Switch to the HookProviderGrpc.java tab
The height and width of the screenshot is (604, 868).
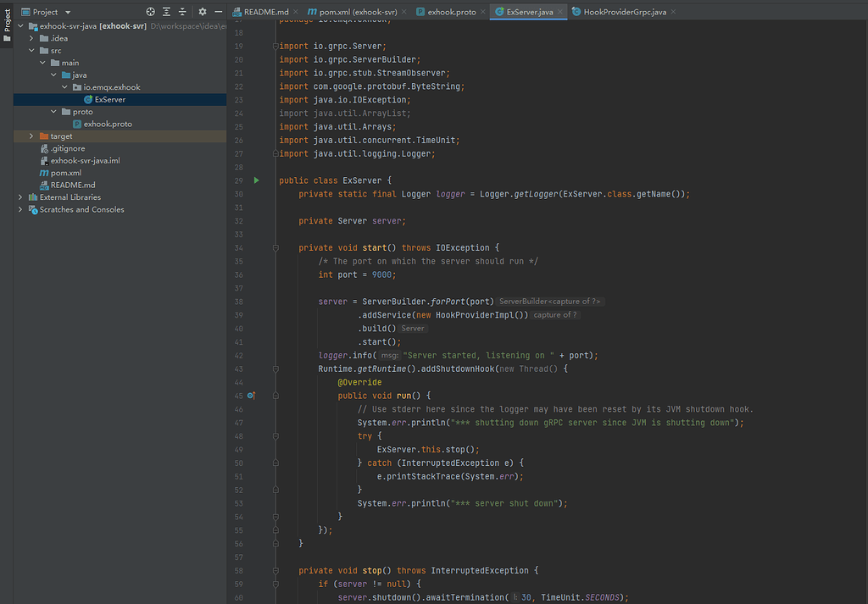point(623,12)
